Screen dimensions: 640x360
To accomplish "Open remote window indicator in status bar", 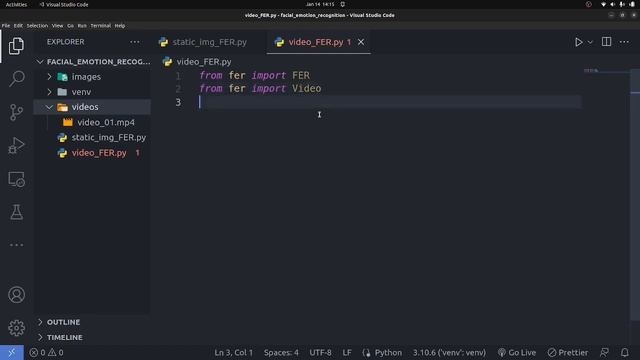I will [x=11, y=352].
